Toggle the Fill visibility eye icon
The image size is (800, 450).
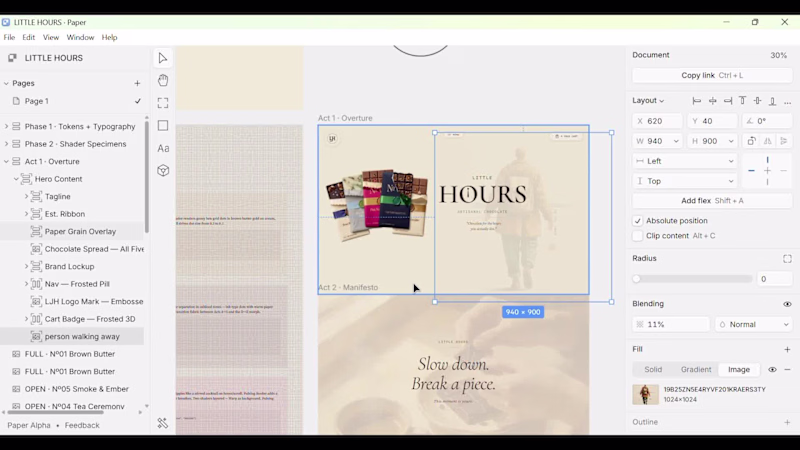[x=772, y=369]
